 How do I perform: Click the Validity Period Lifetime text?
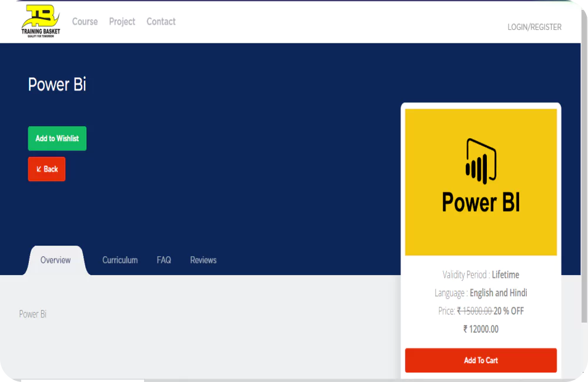click(x=481, y=275)
